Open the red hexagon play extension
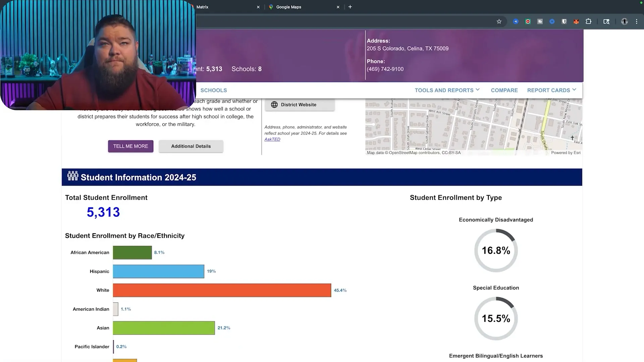This screenshot has width=644, height=362. click(x=528, y=21)
